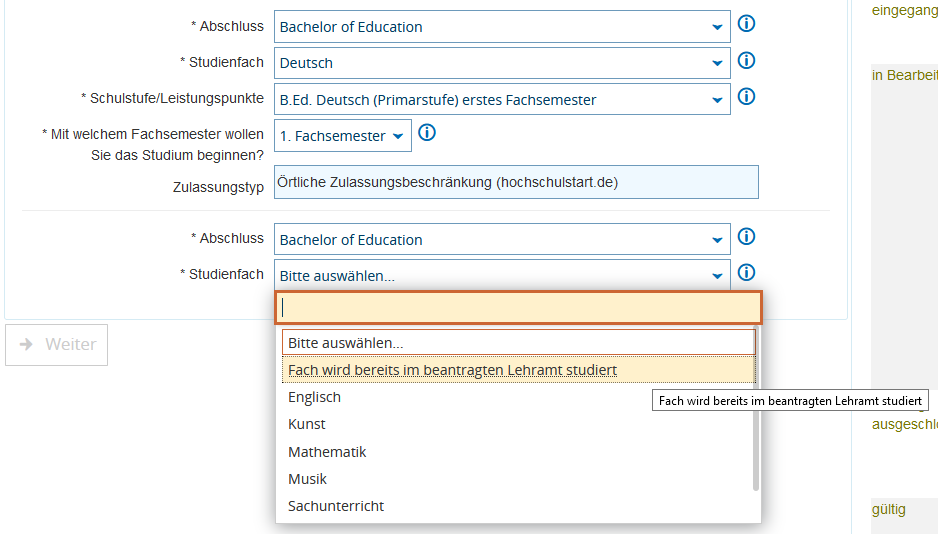Open info icon beside 1. Fachsemester dropdown
Screen dimensions: 938x534
(427, 133)
